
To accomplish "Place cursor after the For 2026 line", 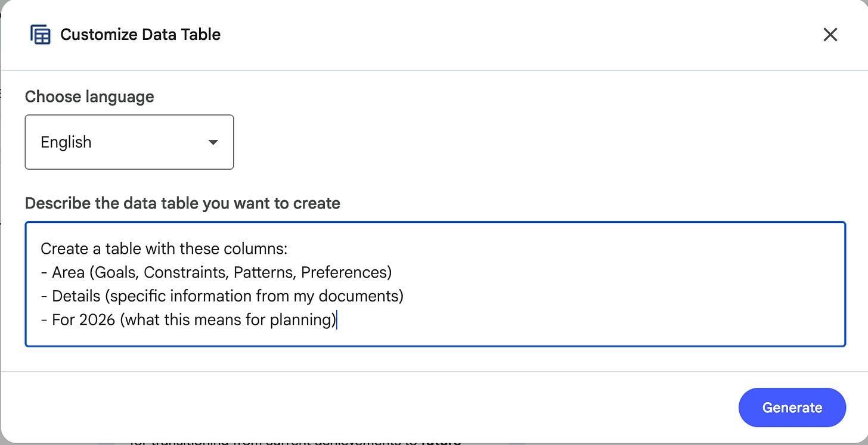I will pos(337,320).
